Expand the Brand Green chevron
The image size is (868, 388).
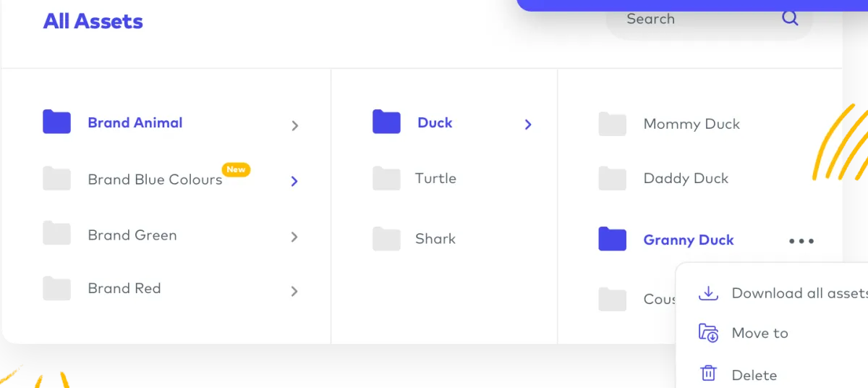click(294, 237)
